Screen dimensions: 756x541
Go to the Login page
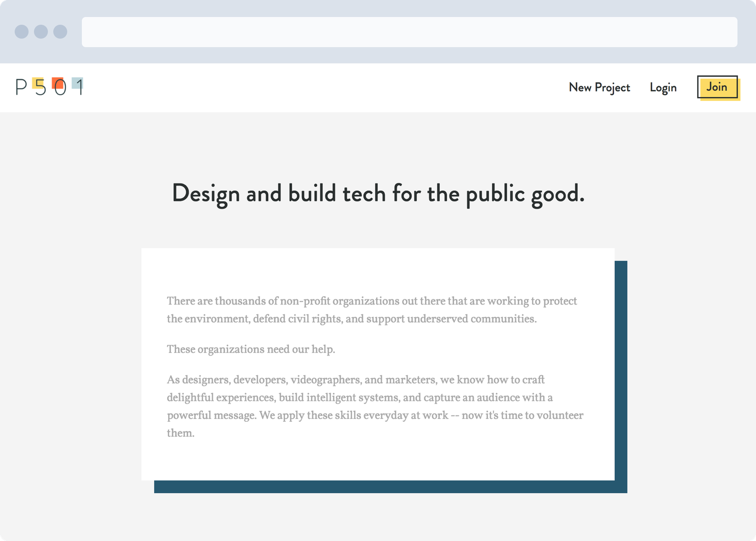coord(663,87)
